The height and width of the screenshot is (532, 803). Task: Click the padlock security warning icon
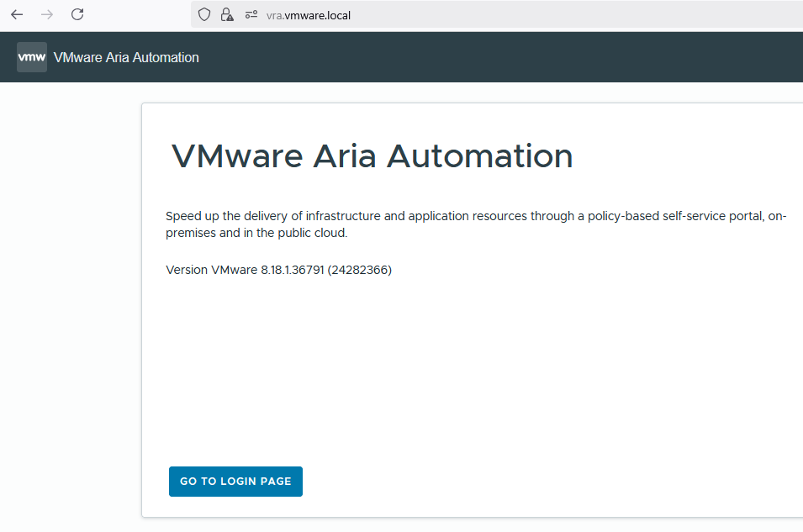pos(227,15)
